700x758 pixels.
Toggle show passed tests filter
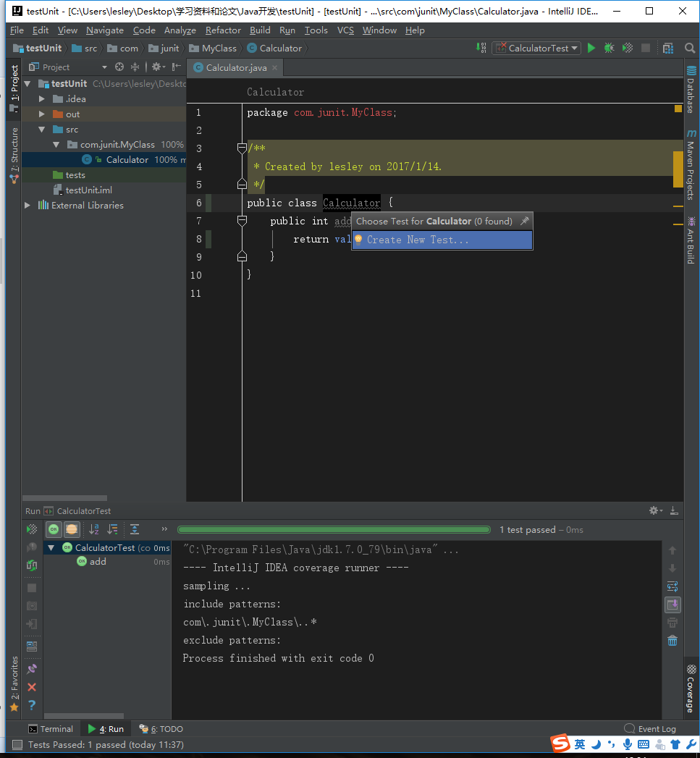[54, 529]
